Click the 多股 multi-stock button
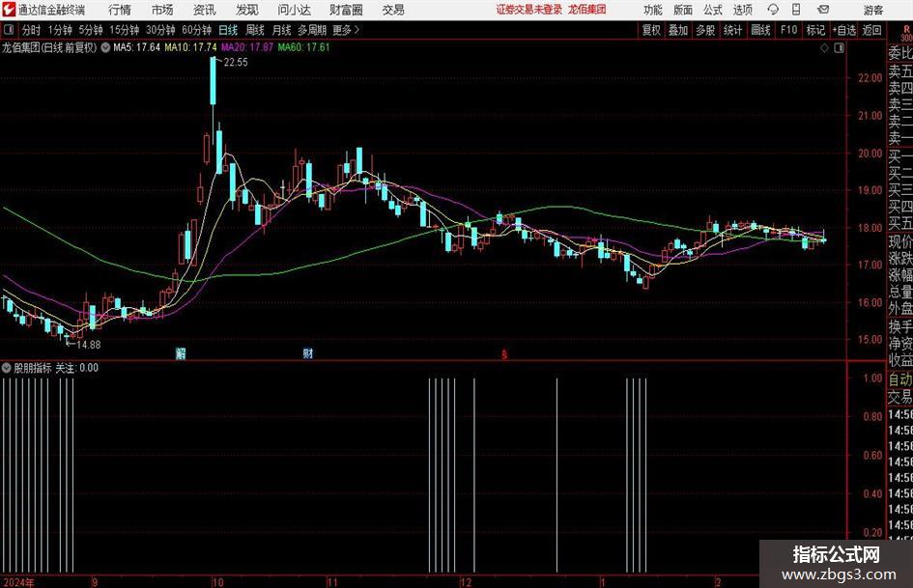This screenshot has width=913, height=588. tap(705, 30)
